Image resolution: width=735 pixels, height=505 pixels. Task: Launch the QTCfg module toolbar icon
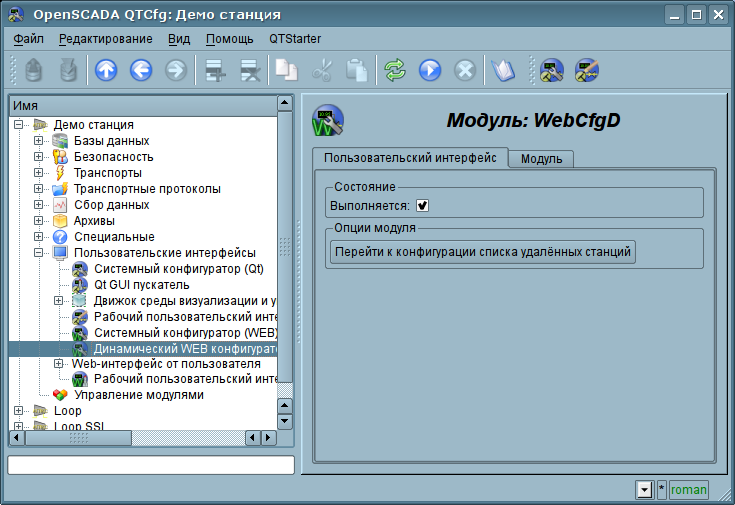[x=552, y=70]
